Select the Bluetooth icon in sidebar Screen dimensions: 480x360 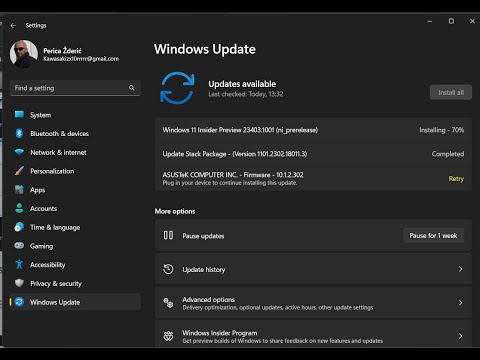19,133
